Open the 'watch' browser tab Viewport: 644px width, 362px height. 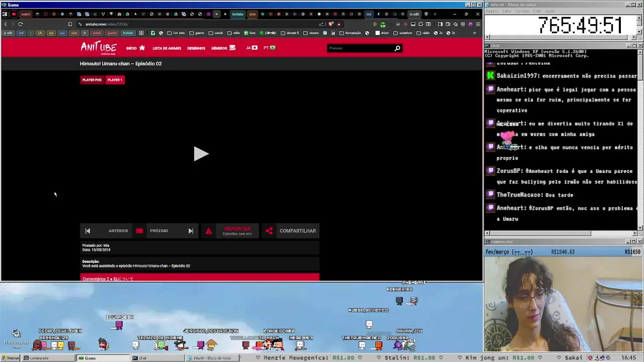coord(25,14)
